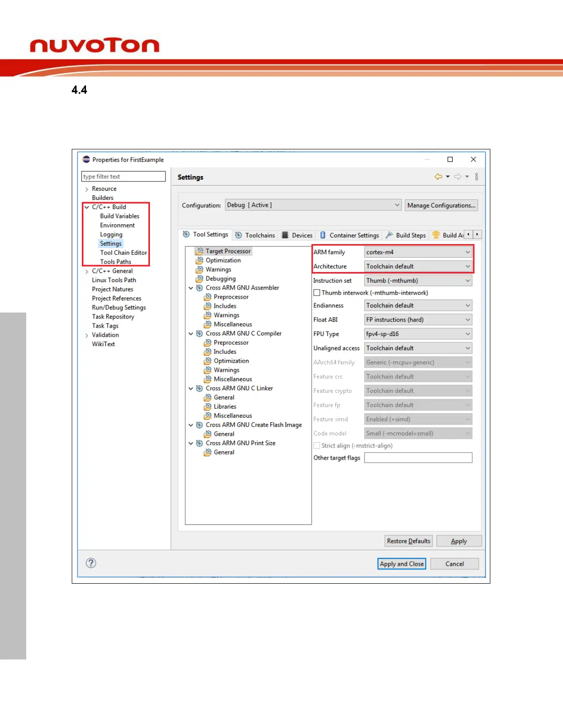Select Tool Chain Editor in tree
This screenshot has width=563, height=728.
point(123,253)
